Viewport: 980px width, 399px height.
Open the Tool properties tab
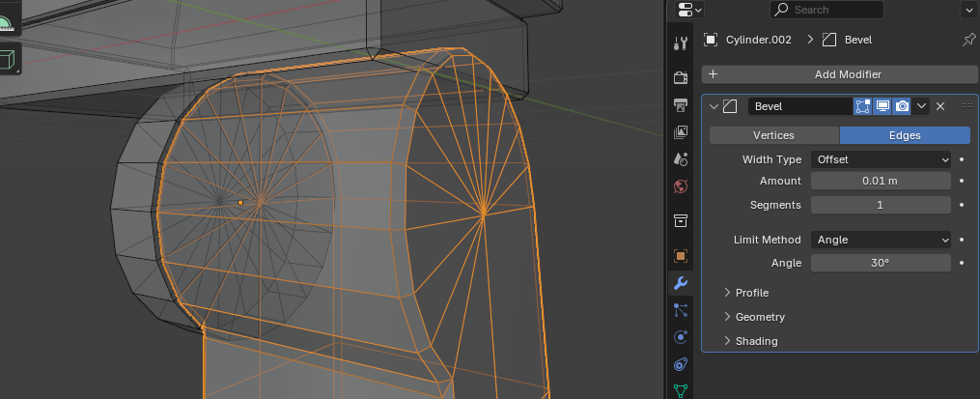681,43
